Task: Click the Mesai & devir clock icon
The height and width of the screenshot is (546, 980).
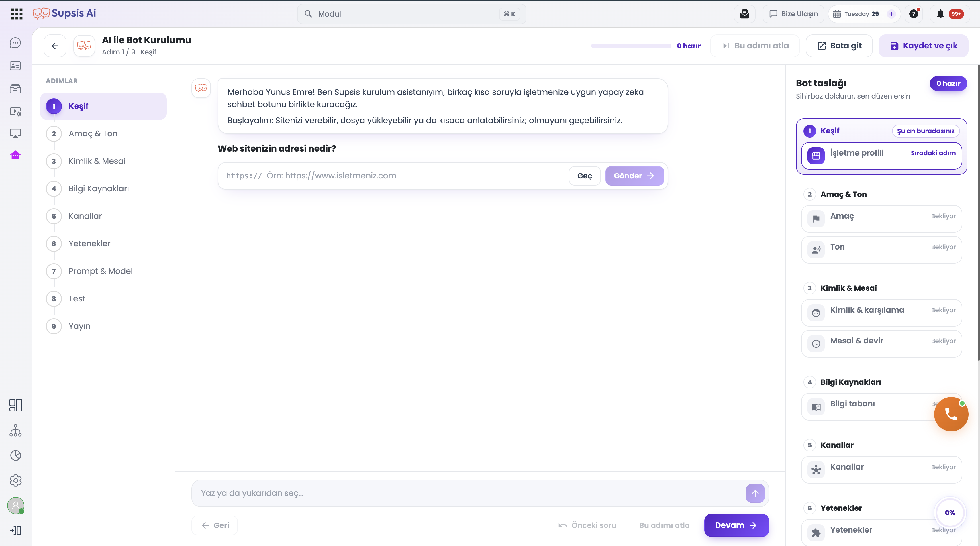Action: (x=816, y=343)
